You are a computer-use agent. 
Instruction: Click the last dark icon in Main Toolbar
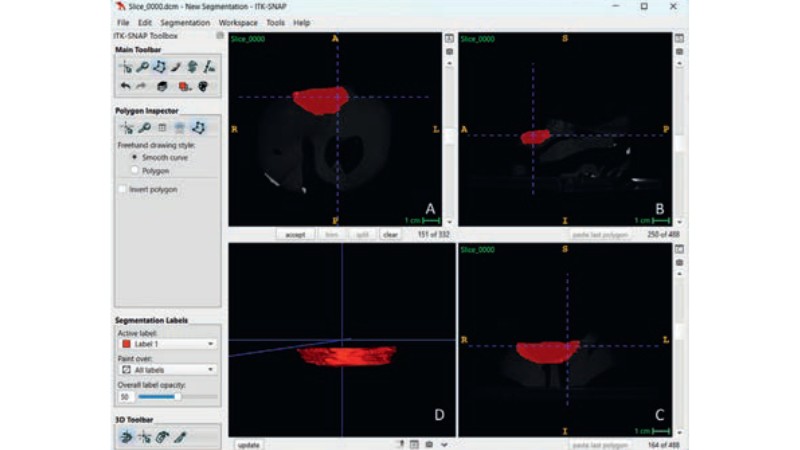203,86
